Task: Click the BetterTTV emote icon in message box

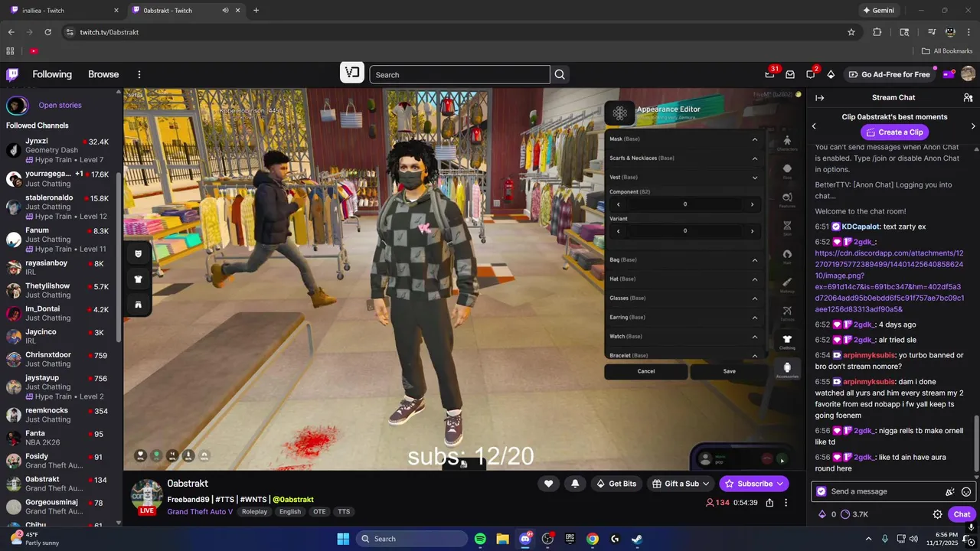Action: click(x=950, y=492)
